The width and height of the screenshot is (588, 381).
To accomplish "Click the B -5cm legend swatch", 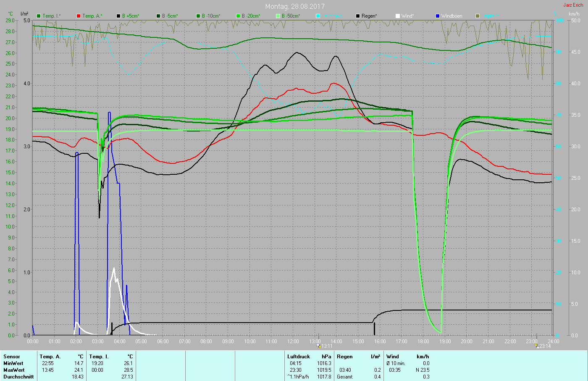I will coord(158,16).
